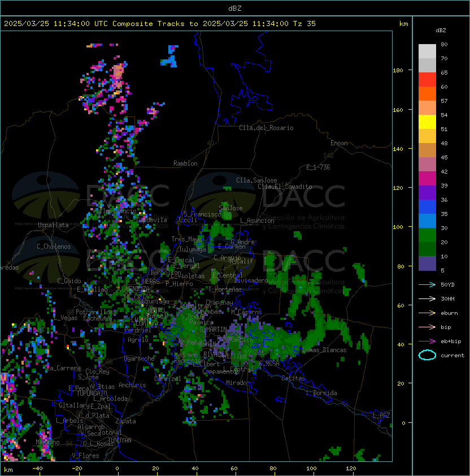
Task: Click the E_1-736 map label
Action: coord(318,167)
